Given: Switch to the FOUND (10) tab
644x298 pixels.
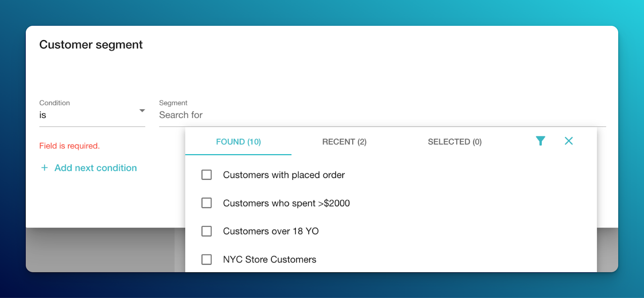Looking at the screenshot, I should 238,142.
